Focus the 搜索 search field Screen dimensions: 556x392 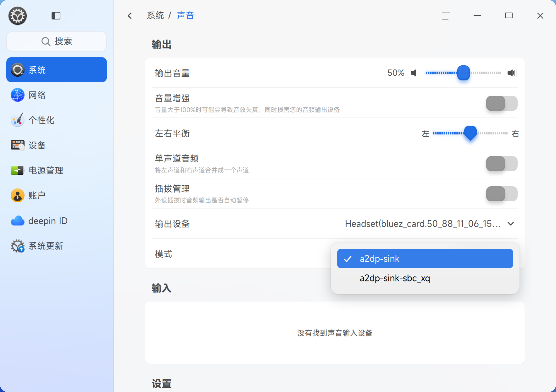coord(57,41)
